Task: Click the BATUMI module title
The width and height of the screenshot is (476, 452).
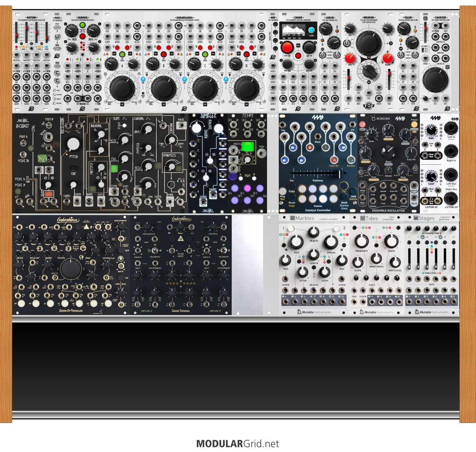Action: 32,18
